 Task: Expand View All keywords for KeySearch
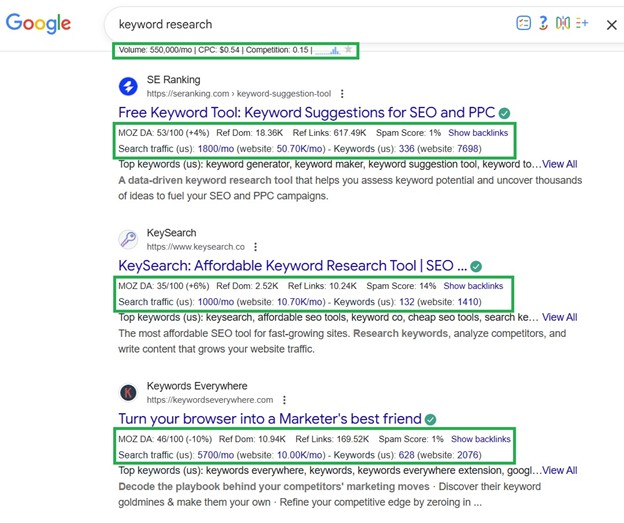[x=559, y=317]
